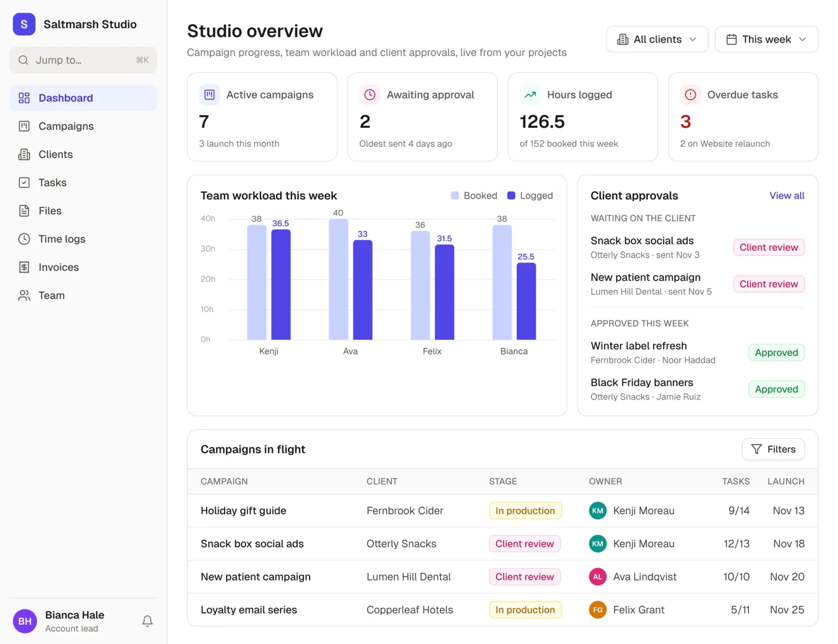This screenshot has width=838, height=644.
Task: Open the This week date dropdown
Action: (x=766, y=39)
